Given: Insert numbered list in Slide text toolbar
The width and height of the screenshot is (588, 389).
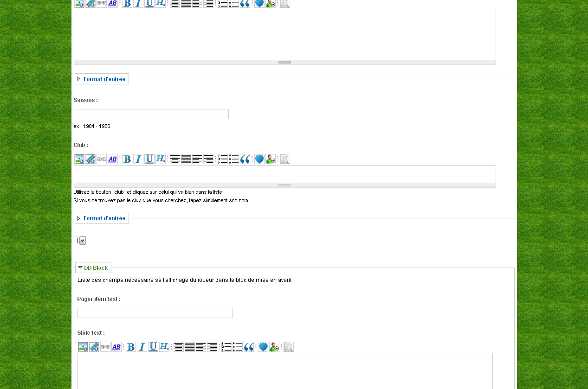Looking at the screenshot, I should [226, 347].
